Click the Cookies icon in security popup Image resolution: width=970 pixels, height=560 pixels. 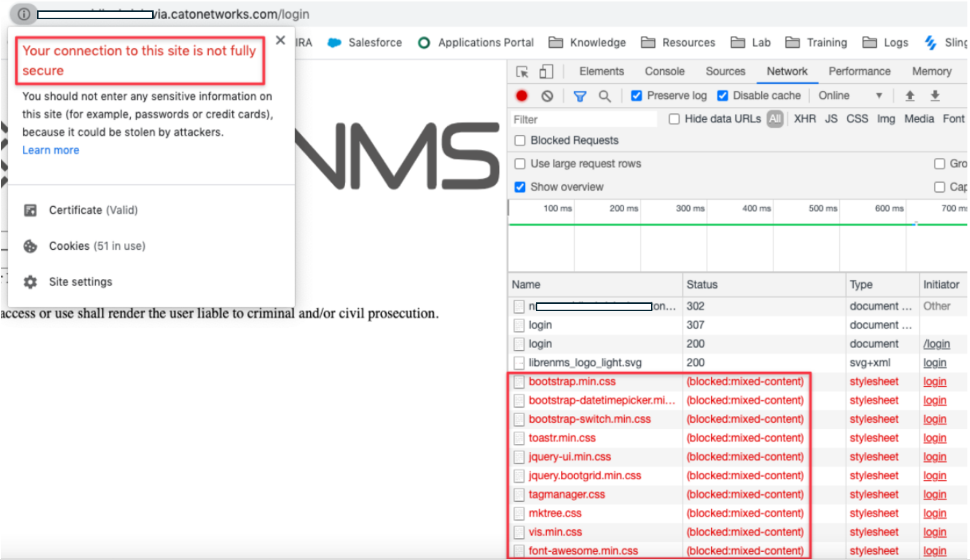[x=30, y=246]
